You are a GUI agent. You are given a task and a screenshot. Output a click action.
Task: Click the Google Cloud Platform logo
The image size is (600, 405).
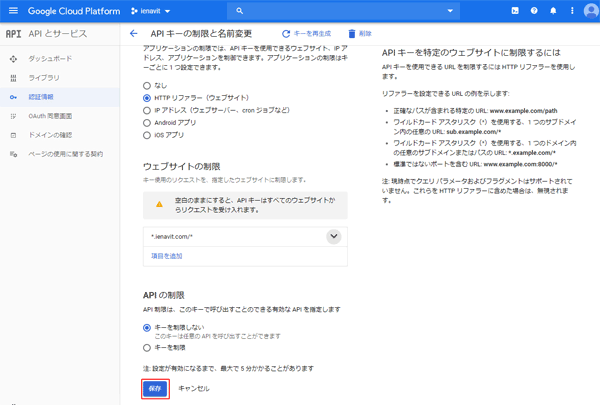click(74, 11)
